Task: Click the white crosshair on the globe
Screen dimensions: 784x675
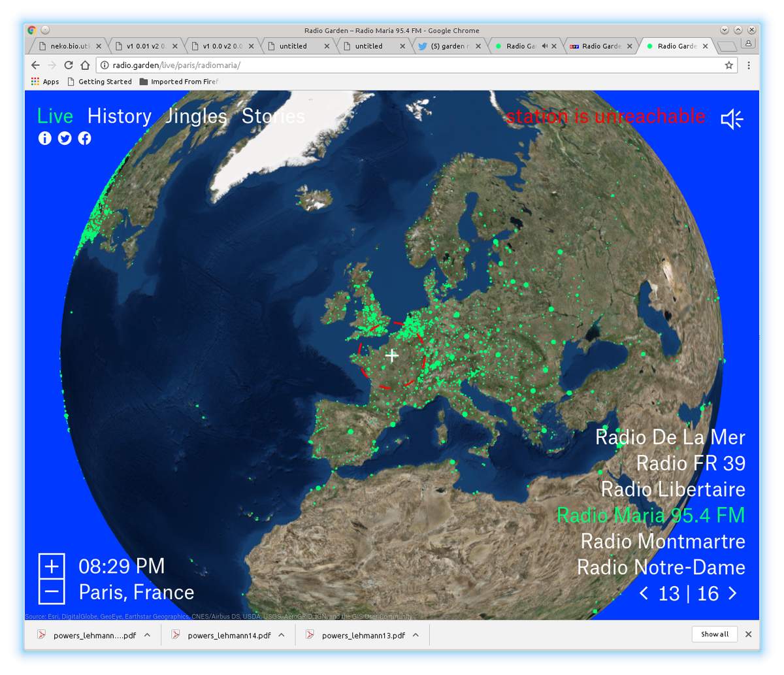Action: pyautogui.click(x=392, y=355)
